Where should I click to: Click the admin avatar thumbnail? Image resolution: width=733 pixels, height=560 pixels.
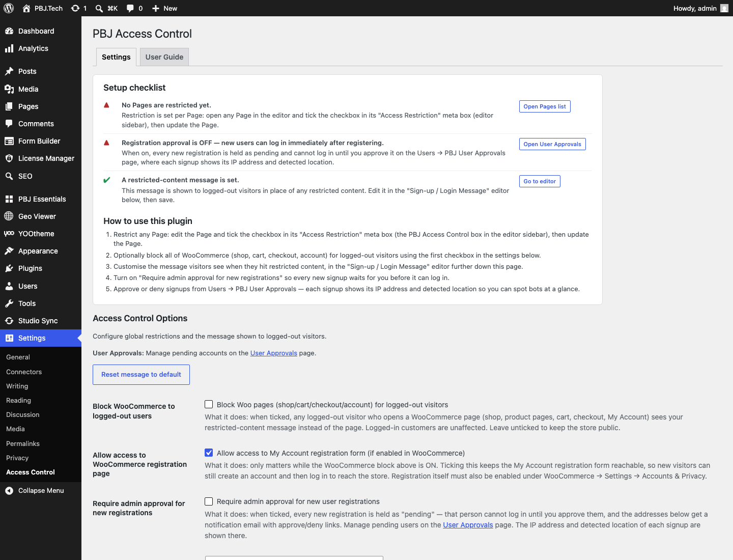724,8
